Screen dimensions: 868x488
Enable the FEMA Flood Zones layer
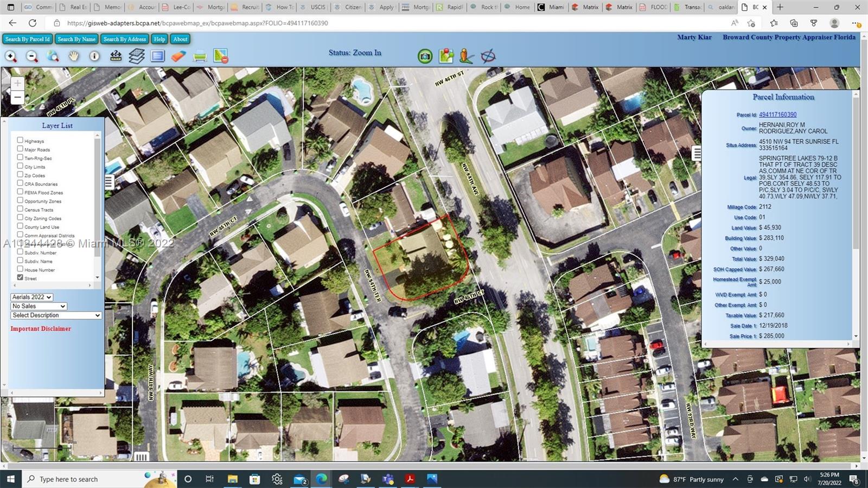pyautogui.click(x=20, y=192)
